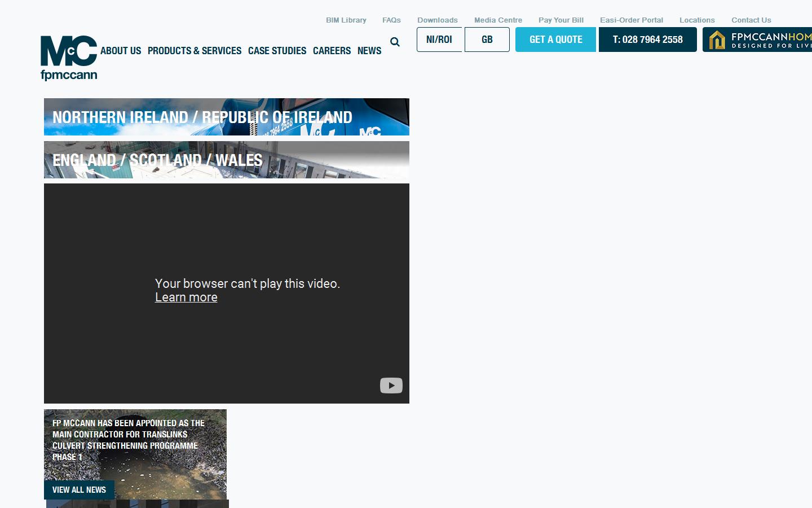This screenshot has height=508, width=812.
Task: Open the FP McCann Homes banner
Action: (x=757, y=40)
